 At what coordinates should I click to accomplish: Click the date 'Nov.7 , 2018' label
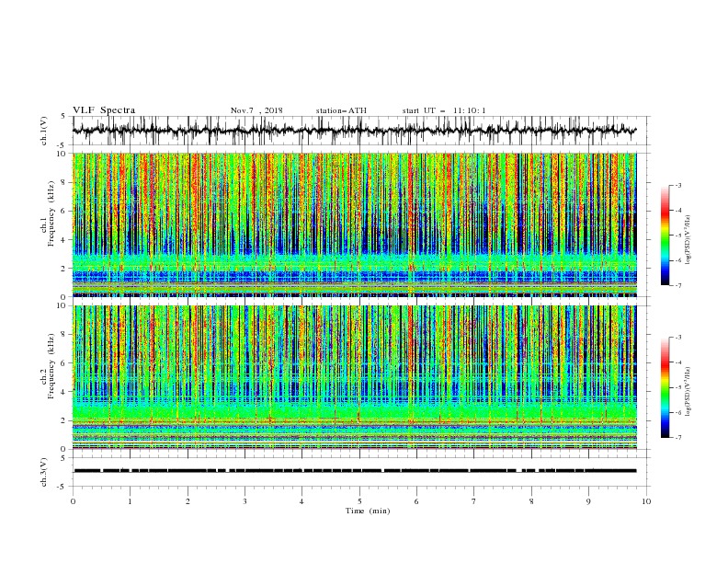coord(256,110)
